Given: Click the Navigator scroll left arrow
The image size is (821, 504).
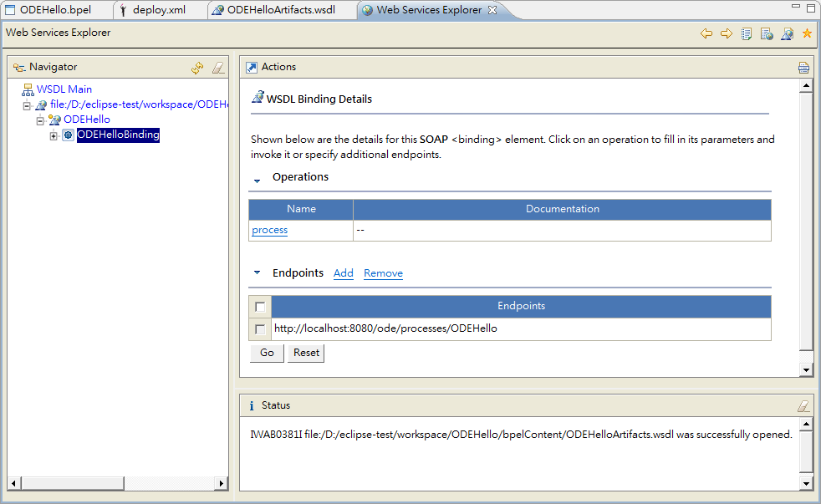Looking at the screenshot, I should click(x=14, y=483).
